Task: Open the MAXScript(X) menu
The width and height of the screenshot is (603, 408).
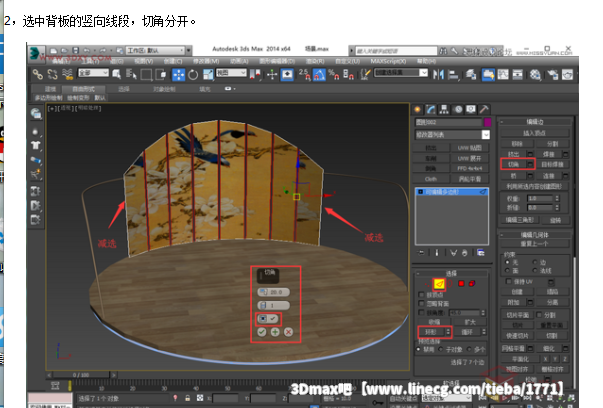Action: [388, 61]
